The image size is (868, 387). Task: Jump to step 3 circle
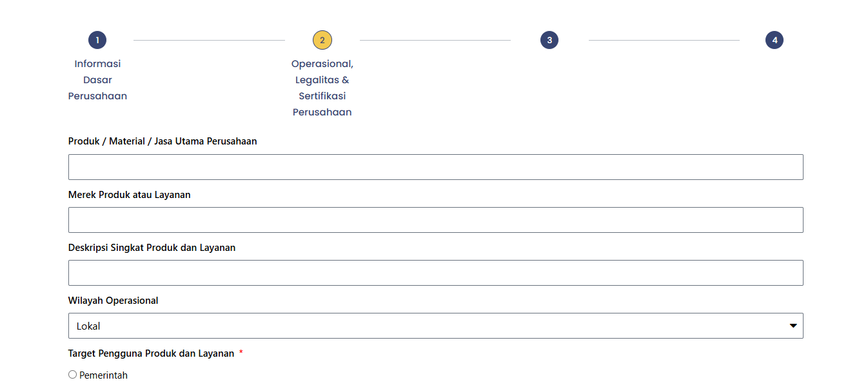coord(549,40)
